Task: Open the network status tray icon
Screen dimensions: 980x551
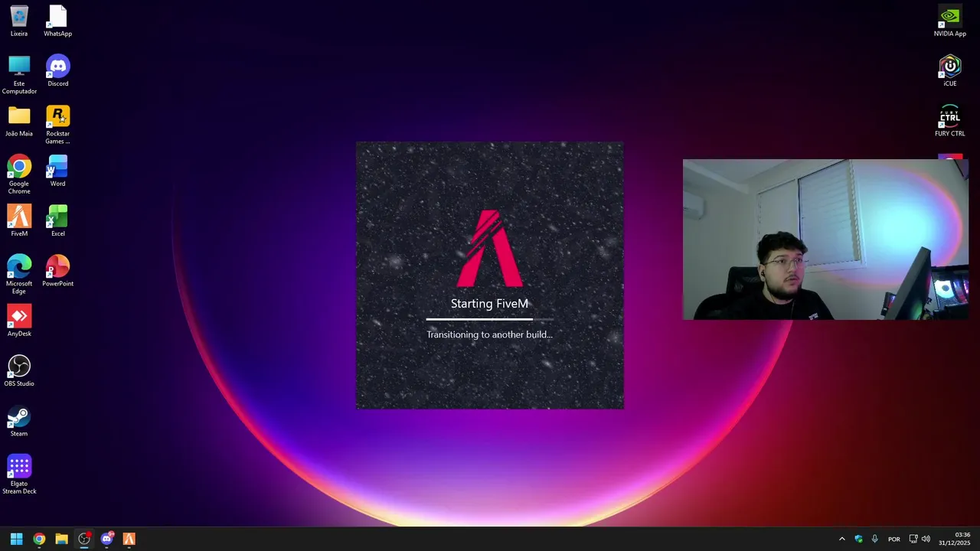Action: click(x=913, y=539)
